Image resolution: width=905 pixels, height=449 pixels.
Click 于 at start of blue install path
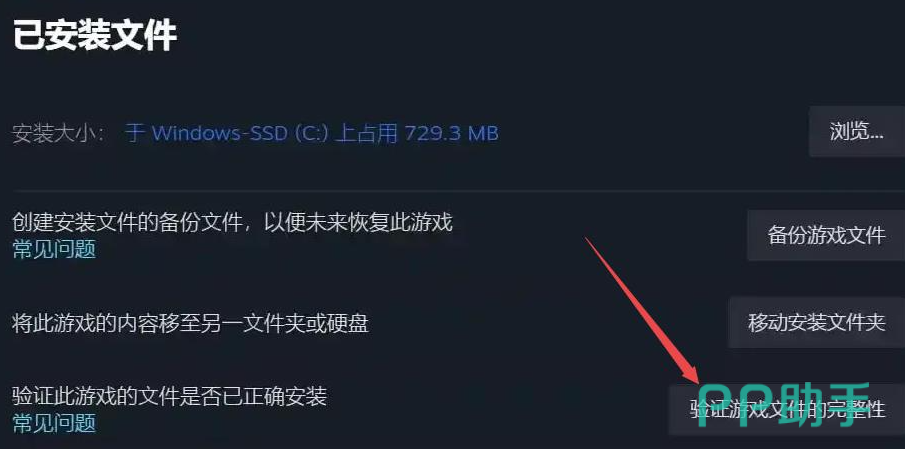click(x=136, y=134)
